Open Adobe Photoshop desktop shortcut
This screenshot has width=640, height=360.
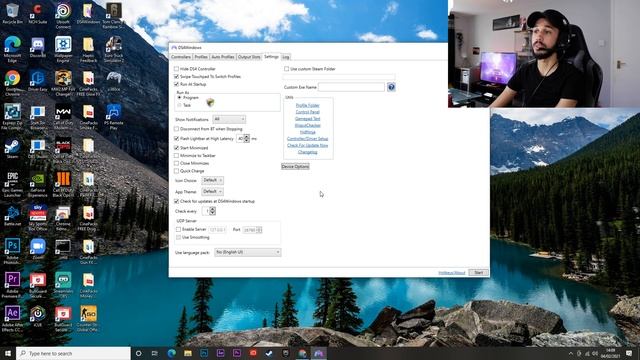click(x=12, y=251)
